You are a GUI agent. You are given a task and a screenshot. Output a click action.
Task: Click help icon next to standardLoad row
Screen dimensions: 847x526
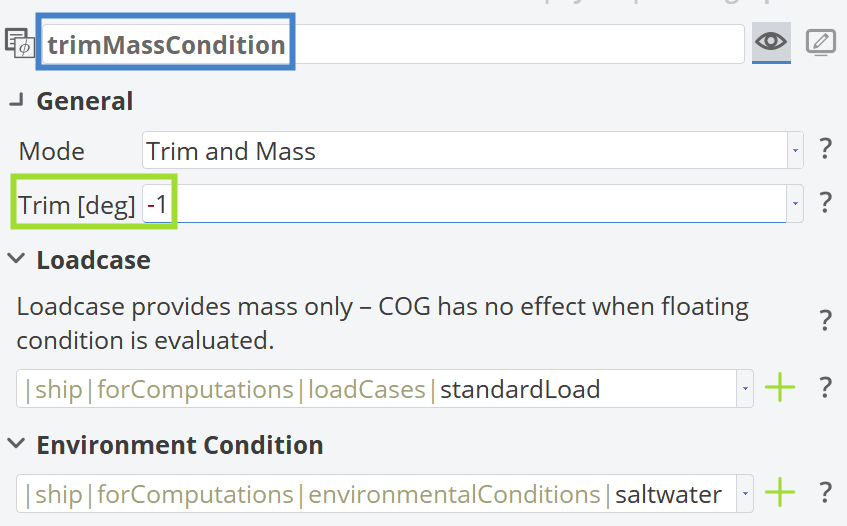coord(825,388)
